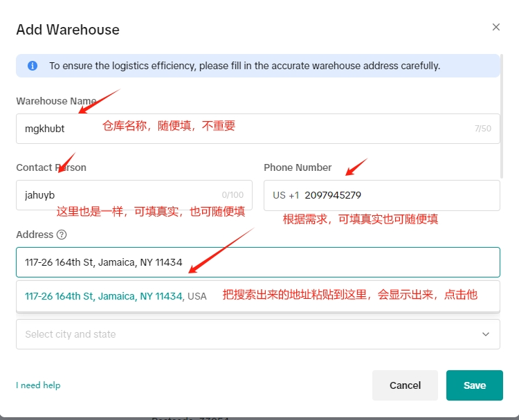Viewport: 519px width, 420px height.
Task: Open the Select city and state dropdown
Action: coord(249,334)
